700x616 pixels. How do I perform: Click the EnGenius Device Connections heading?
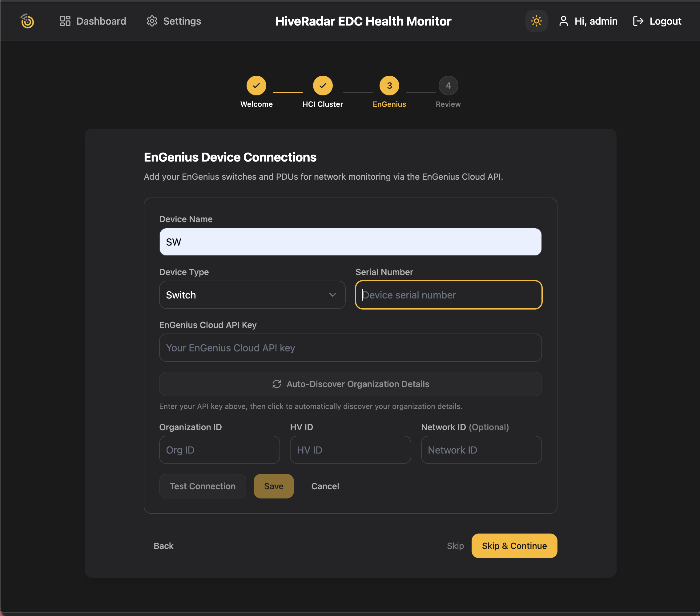(230, 158)
